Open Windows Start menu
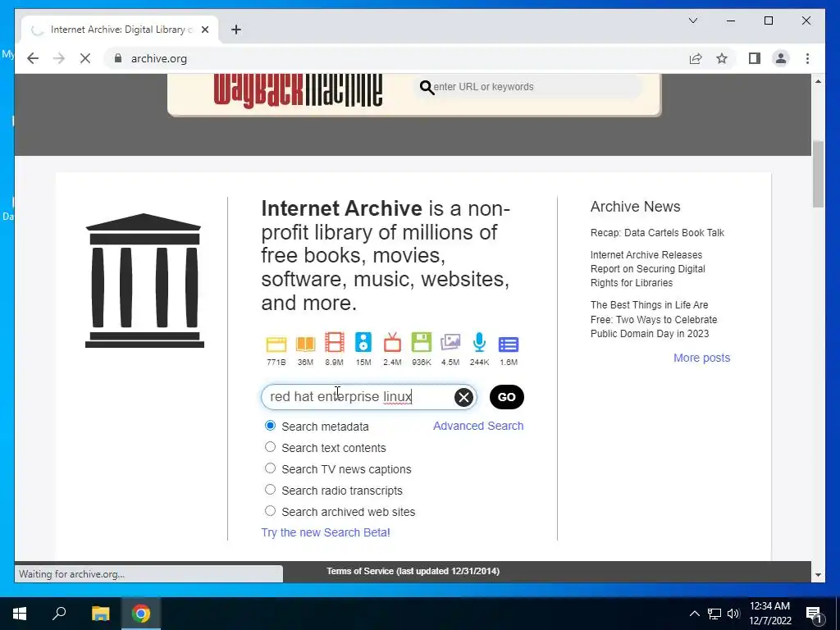 tap(20, 614)
